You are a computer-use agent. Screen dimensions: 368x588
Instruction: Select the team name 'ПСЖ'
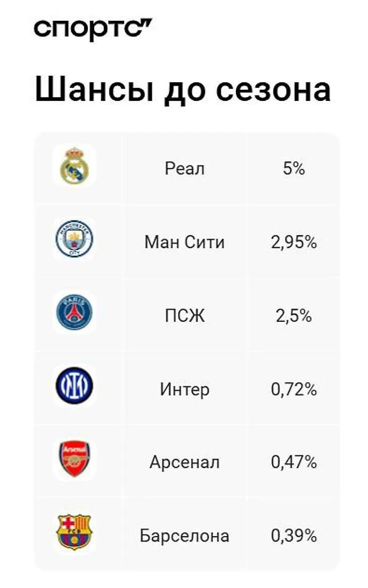[x=185, y=316]
